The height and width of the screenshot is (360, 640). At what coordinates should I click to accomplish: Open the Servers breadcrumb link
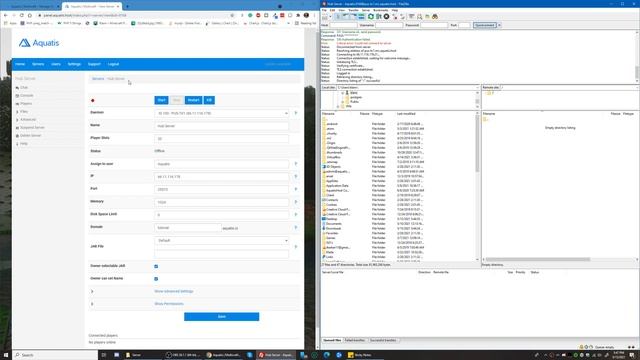tap(98, 79)
